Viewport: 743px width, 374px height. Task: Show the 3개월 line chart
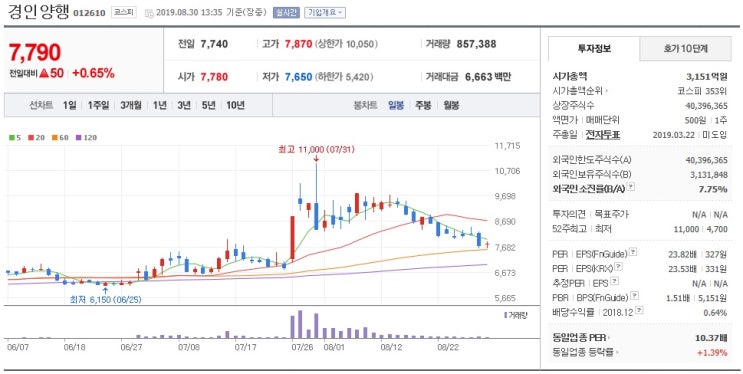[131, 105]
